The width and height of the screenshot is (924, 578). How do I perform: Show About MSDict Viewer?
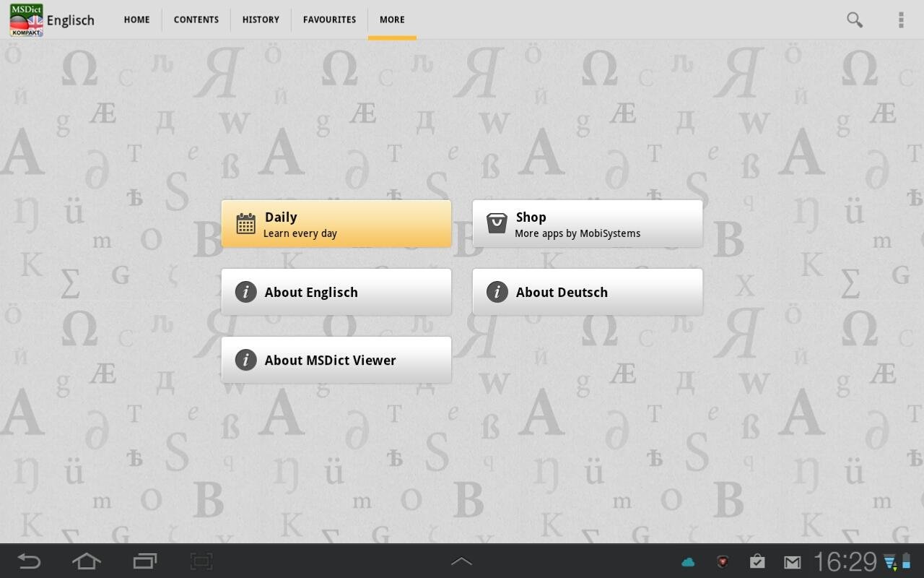[336, 360]
